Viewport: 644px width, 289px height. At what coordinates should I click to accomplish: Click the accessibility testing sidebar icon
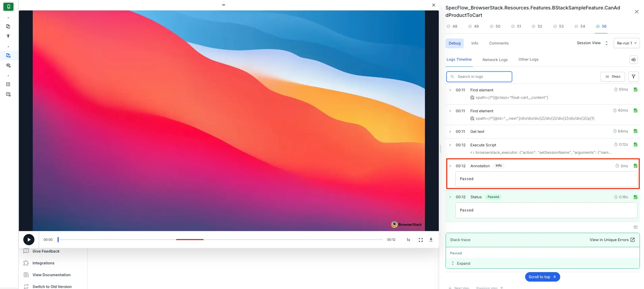(x=8, y=36)
